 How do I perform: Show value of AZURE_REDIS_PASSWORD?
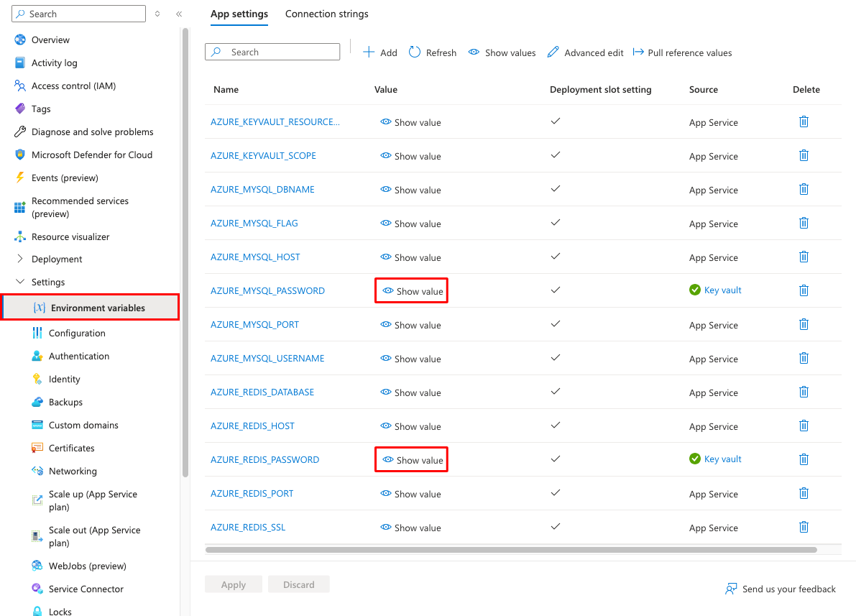412,460
